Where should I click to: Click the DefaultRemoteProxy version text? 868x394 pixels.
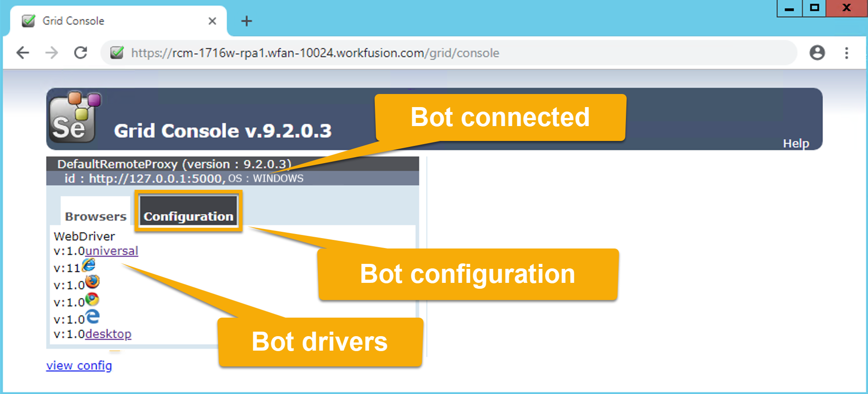pyautogui.click(x=174, y=164)
